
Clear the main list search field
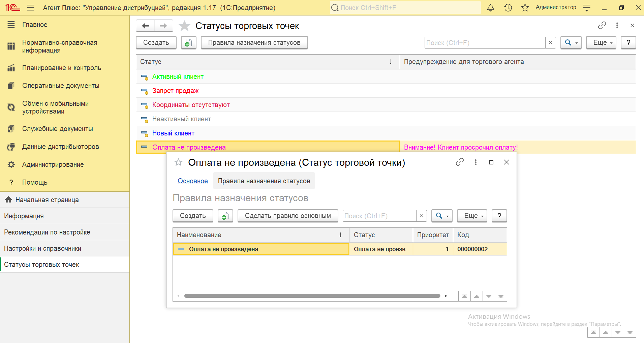coord(550,42)
